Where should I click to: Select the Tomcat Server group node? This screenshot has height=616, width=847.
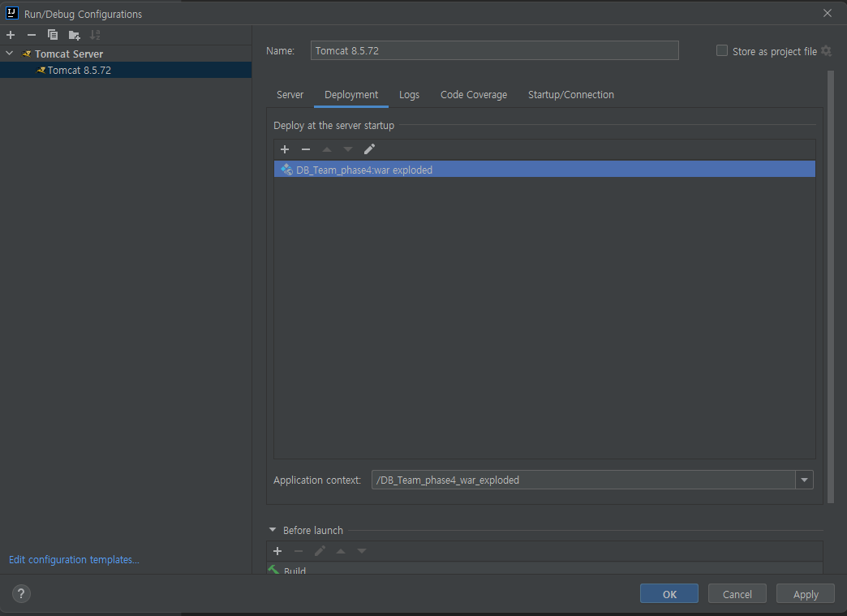pos(126,54)
